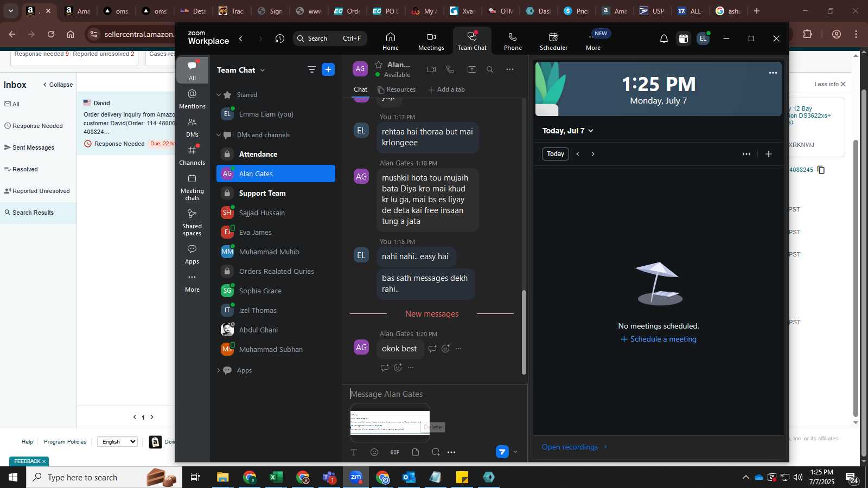Open the attached screenshot thumbnail
The width and height of the screenshot is (868, 488).
coord(390,423)
